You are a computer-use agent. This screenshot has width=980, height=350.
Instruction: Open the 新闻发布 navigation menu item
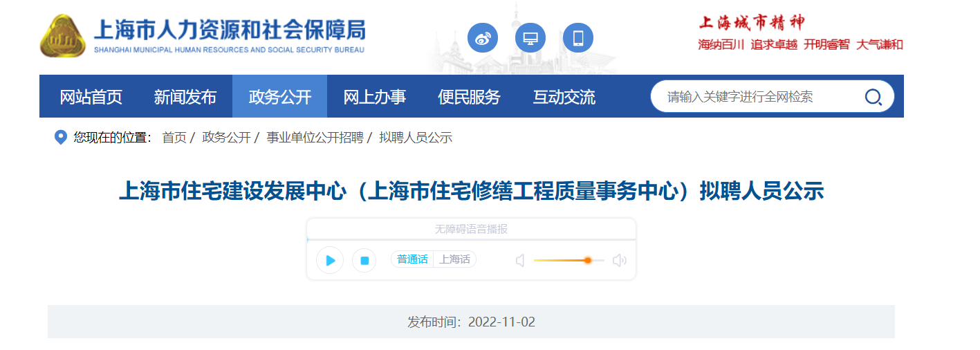185,97
